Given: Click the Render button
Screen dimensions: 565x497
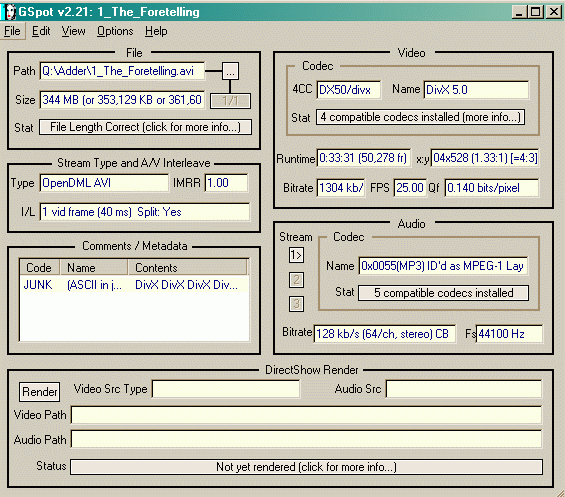Looking at the screenshot, I should [x=40, y=392].
